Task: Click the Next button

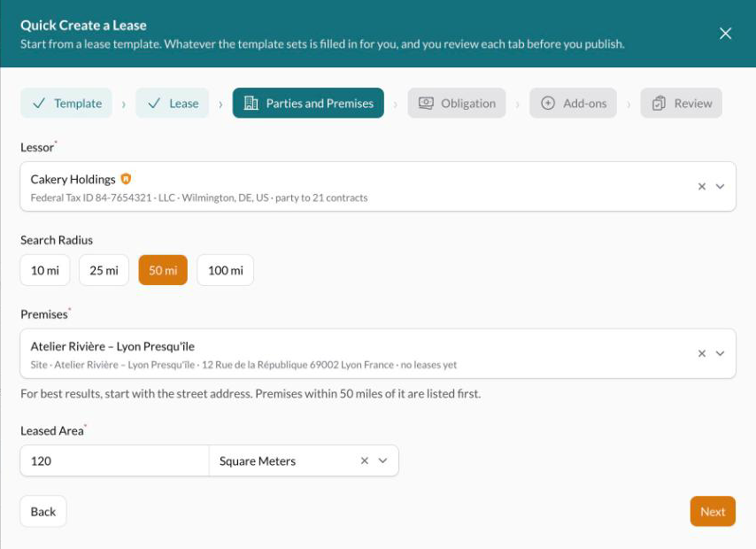Action: pyautogui.click(x=713, y=512)
